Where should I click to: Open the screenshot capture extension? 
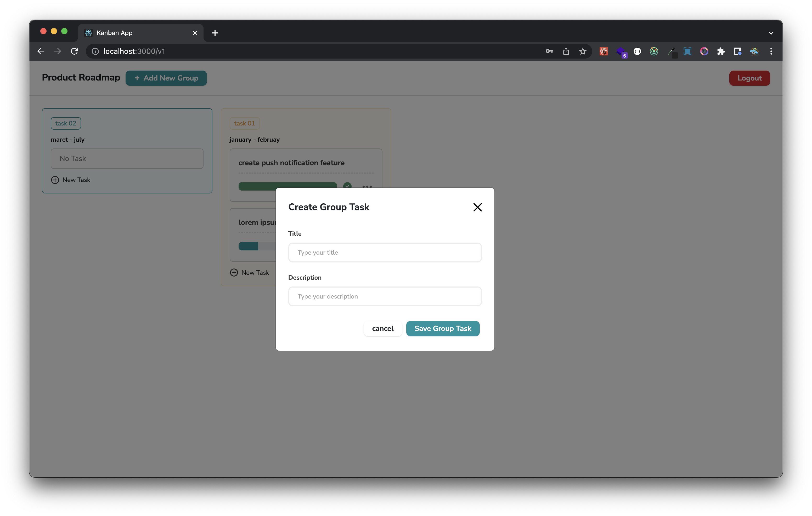pyautogui.click(x=687, y=51)
